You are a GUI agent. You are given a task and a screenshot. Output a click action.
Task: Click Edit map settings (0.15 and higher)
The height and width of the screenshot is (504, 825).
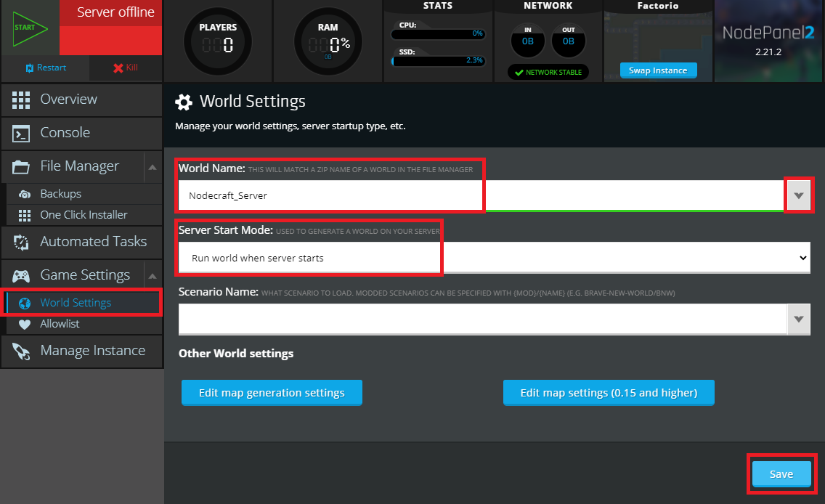tap(609, 393)
